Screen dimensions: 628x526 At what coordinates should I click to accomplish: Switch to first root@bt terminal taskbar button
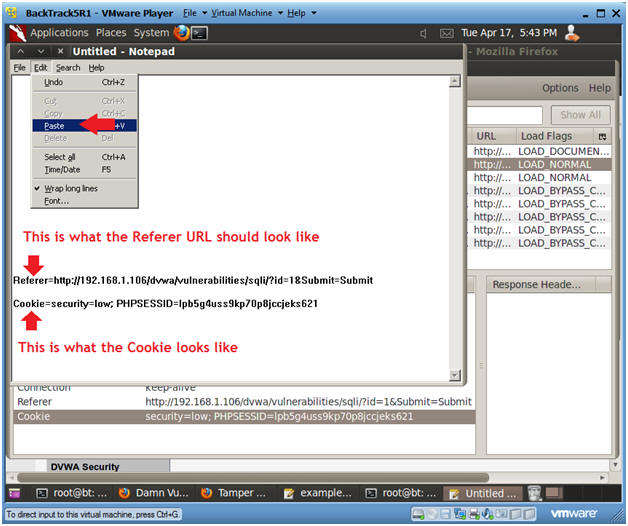[x=72, y=493]
